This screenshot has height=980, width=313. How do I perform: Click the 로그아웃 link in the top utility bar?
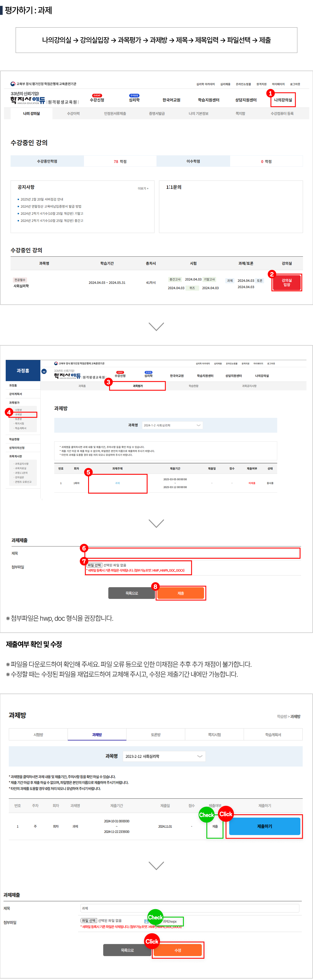(295, 84)
